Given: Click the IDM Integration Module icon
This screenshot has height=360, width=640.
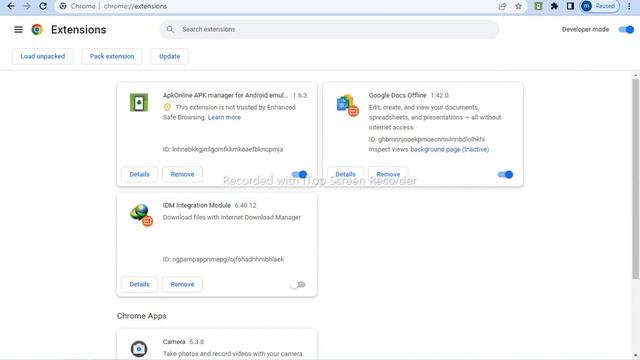Looking at the screenshot, I should click(141, 215).
